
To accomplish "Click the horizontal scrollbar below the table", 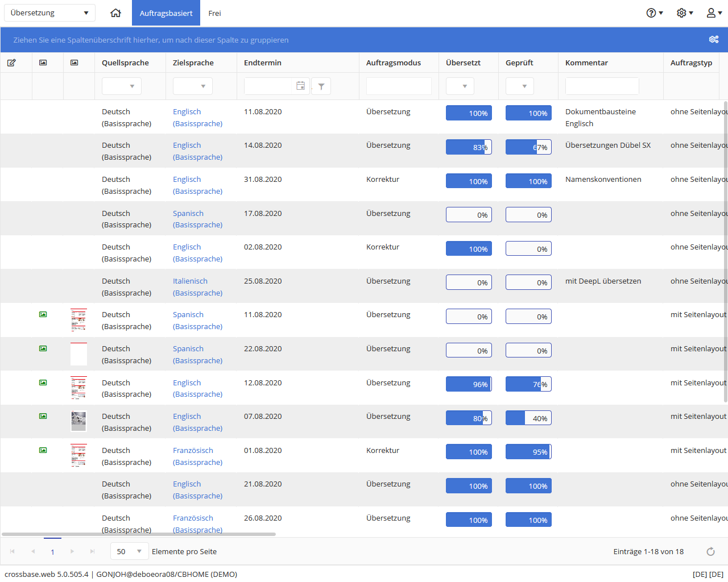I will click(139, 534).
